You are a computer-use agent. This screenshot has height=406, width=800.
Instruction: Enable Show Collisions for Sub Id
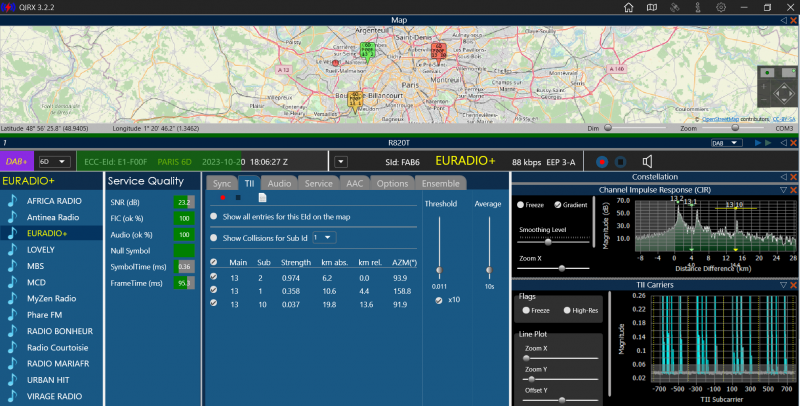click(x=214, y=238)
